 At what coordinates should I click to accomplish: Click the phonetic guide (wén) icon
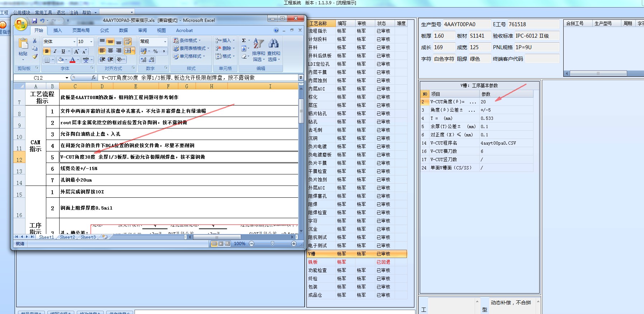tap(86, 60)
